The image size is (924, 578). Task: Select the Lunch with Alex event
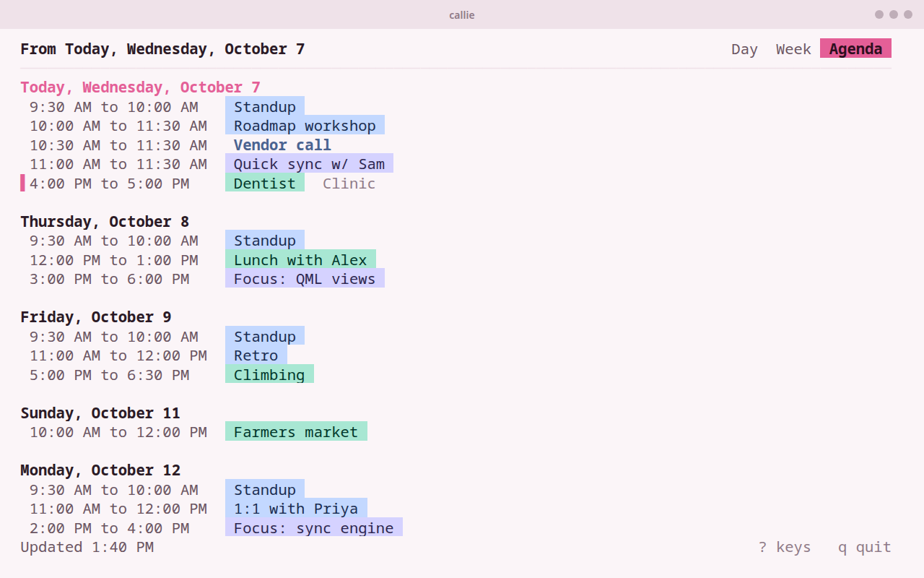coord(300,260)
